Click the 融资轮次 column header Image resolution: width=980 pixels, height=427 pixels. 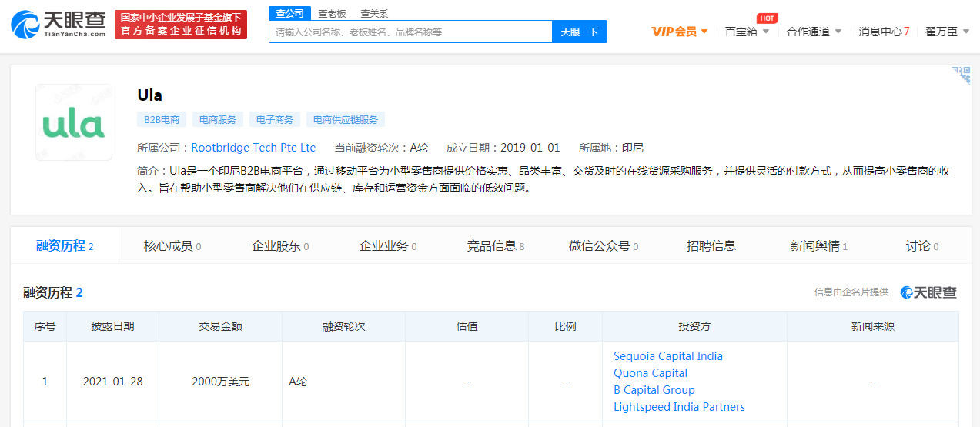pyautogui.click(x=343, y=326)
